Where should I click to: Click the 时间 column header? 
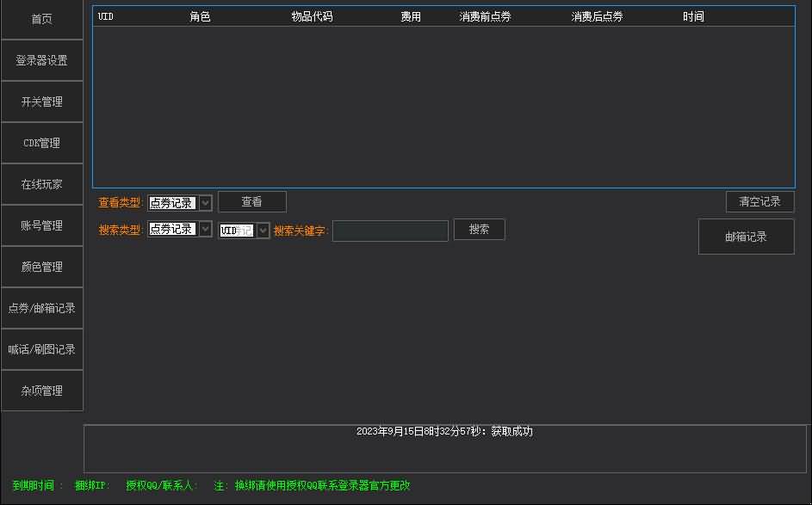point(693,15)
